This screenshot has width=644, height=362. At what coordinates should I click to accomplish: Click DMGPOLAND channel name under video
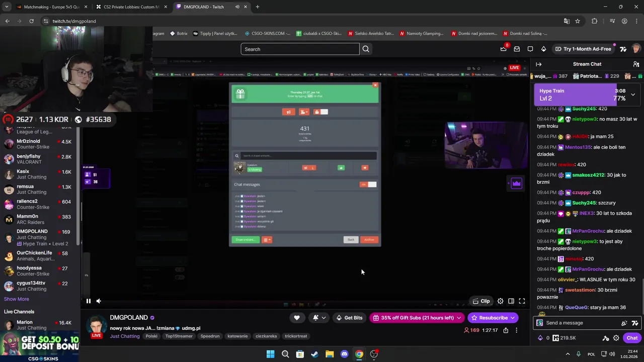click(x=129, y=318)
